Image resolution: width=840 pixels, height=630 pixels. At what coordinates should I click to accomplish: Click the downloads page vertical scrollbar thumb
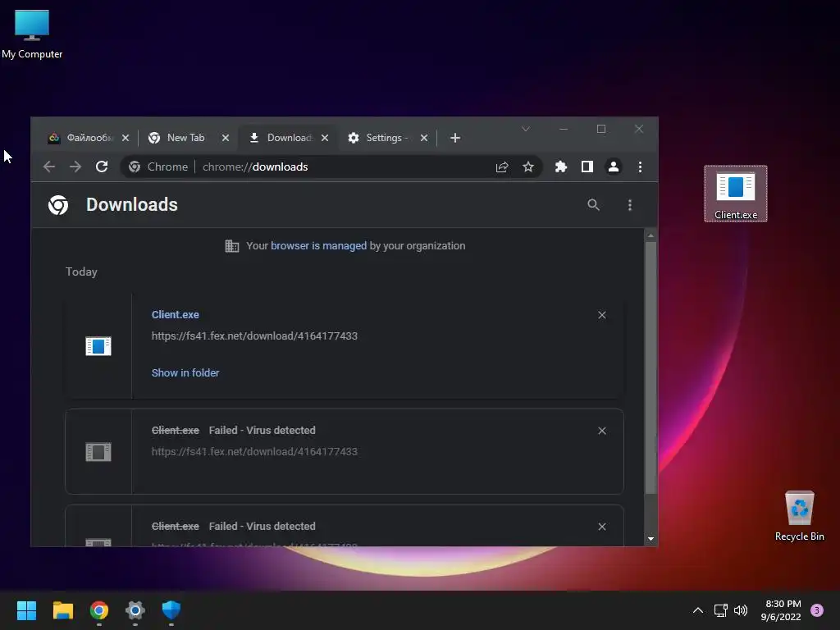pos(651,367)
